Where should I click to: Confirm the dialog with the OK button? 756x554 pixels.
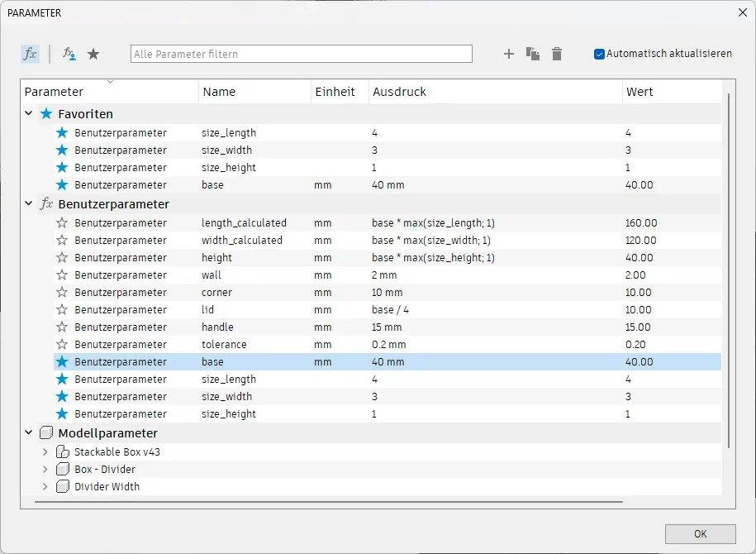(x=700, y=533)
